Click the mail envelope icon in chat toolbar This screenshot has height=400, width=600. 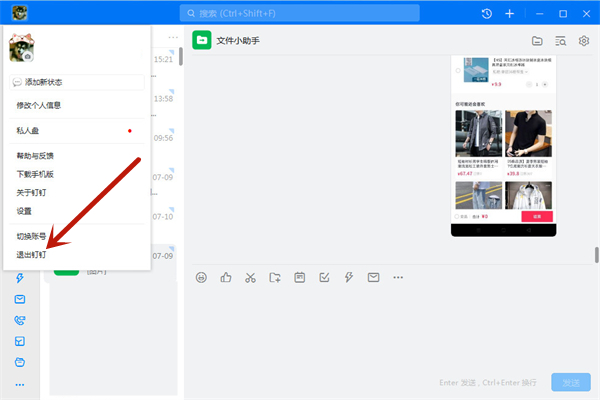[373, 277]
